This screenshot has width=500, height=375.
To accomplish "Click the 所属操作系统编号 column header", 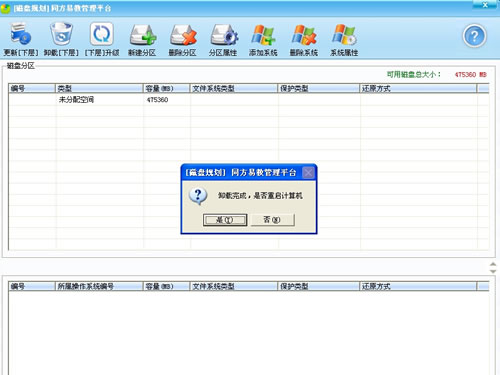I will (99, 286).
